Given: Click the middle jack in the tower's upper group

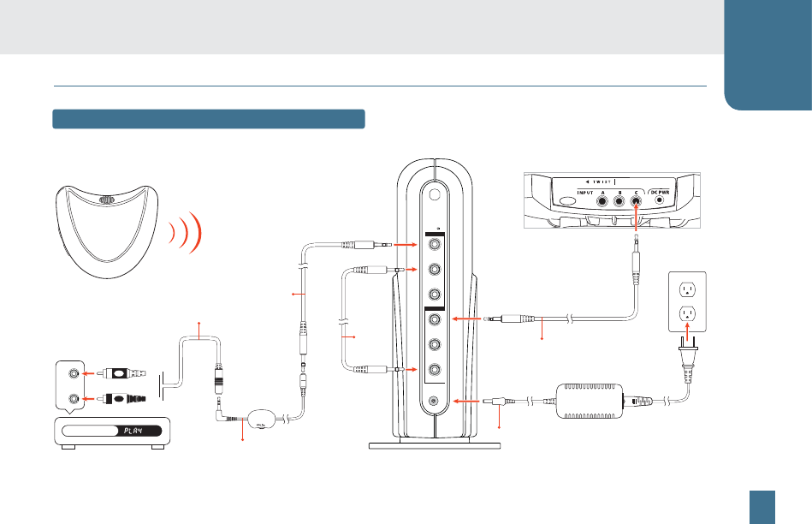Looking at the screenshot, I should click(435, 270).
